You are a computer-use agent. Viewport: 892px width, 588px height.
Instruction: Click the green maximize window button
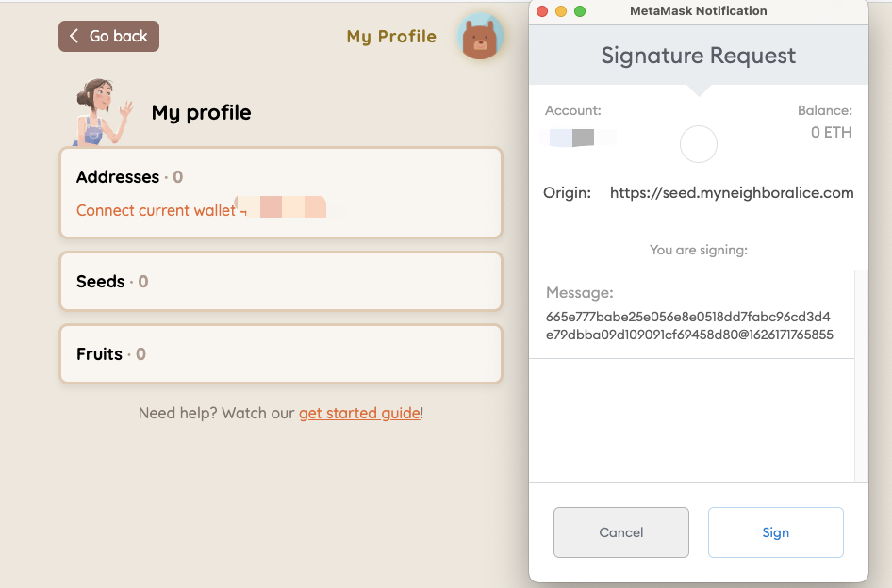pos(580,11)
